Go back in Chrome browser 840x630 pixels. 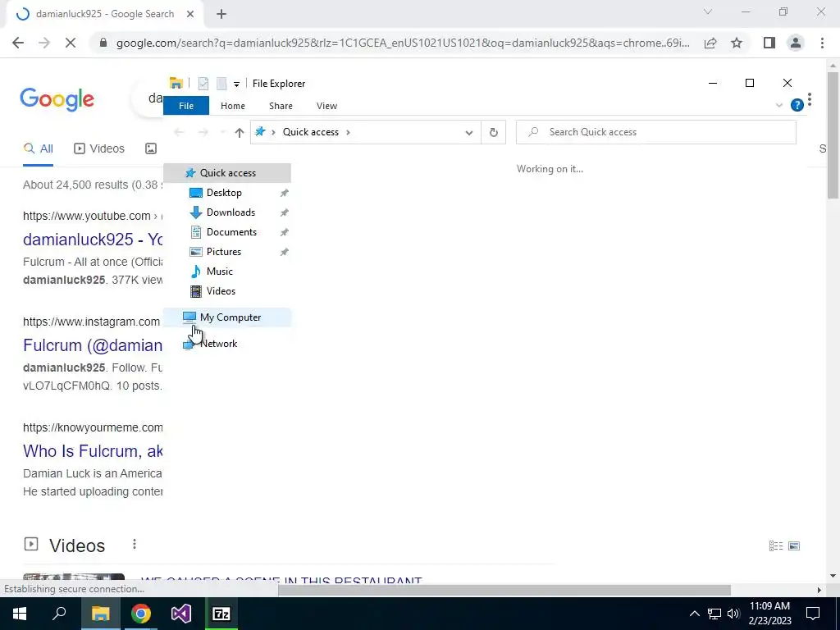18,43
